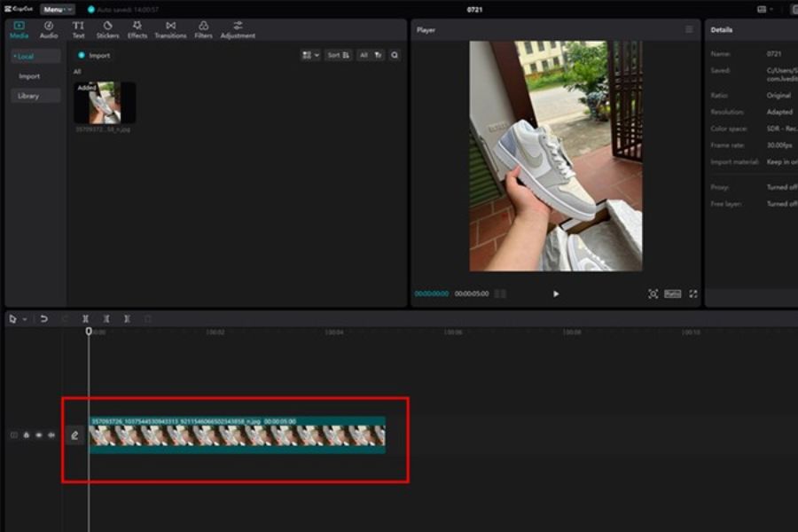The height and width of the screenshot is (532, 798).
Task: Click the Sort button
Action: [339, 55]
